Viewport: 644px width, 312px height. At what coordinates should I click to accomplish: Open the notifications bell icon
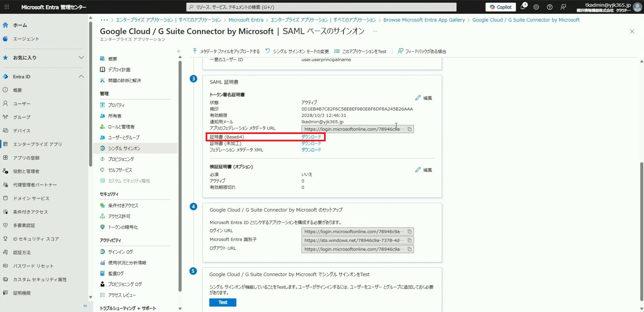tap(523, 7)
